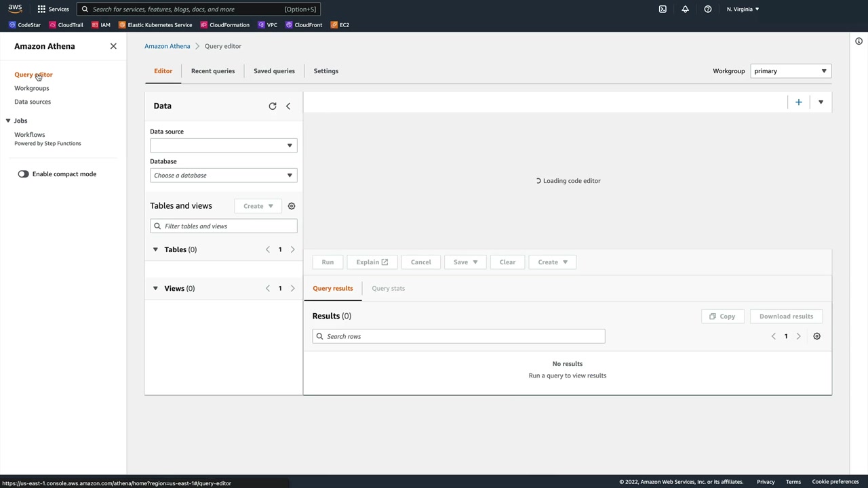868x488 pixels.
Task: Close the Amazon Athena side navigation
Action: pos(113,46)
